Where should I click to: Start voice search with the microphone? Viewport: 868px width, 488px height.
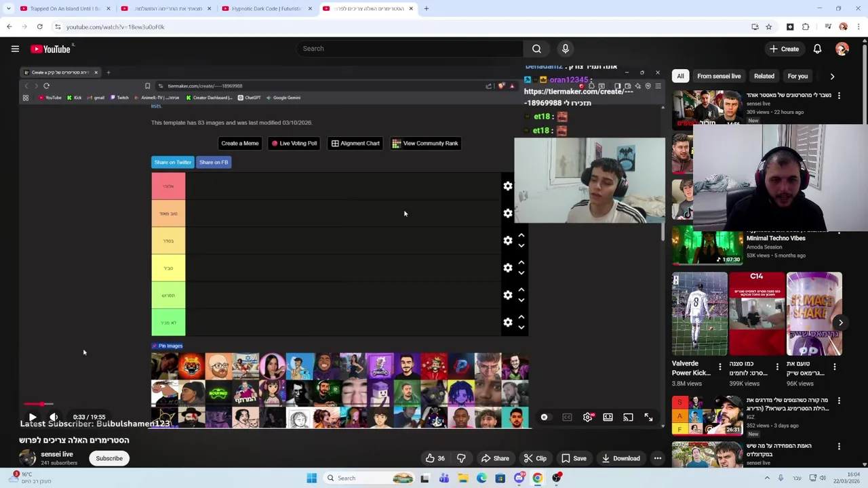point(565,49)
